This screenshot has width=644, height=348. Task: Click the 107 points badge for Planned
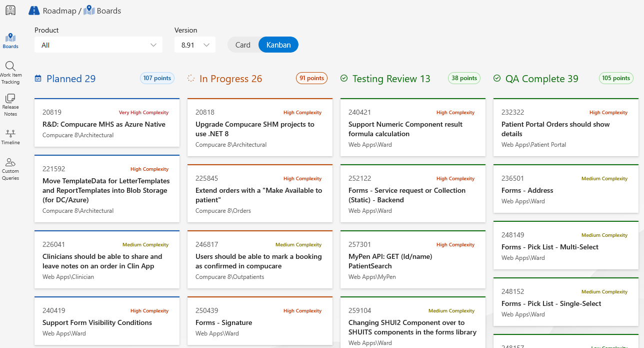pos(157,78)
